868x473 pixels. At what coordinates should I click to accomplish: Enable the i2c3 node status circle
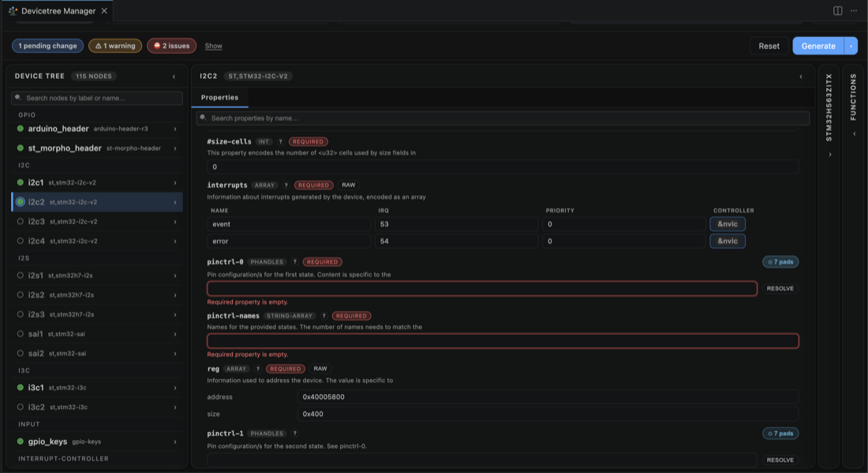(21, 222)
